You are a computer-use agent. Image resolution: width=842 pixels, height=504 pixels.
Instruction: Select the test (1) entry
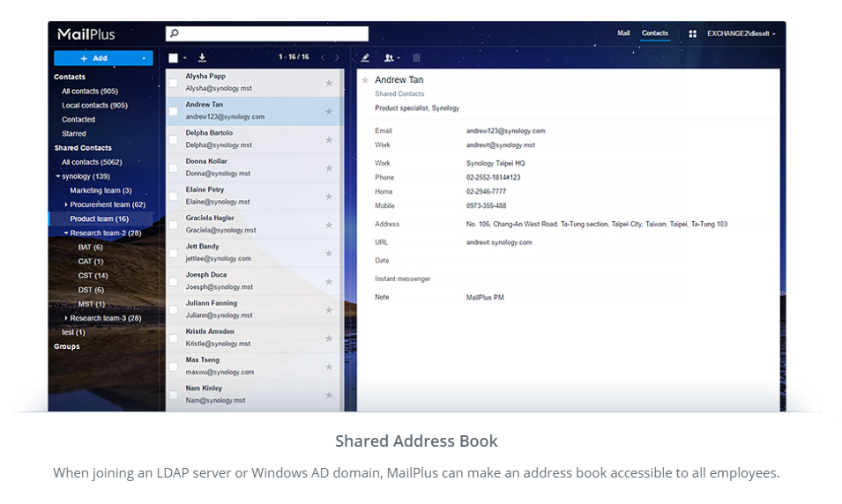pyautogui.click(x=73, y=332)
